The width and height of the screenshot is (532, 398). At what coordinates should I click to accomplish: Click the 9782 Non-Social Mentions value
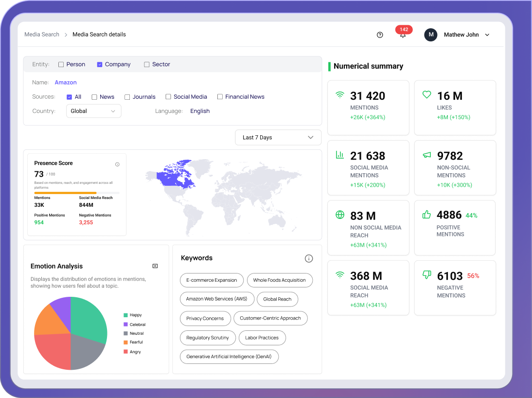coord(450,156)
